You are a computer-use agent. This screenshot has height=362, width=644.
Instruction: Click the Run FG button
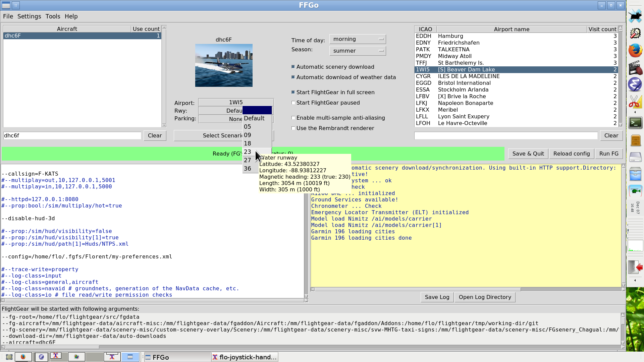609,154
